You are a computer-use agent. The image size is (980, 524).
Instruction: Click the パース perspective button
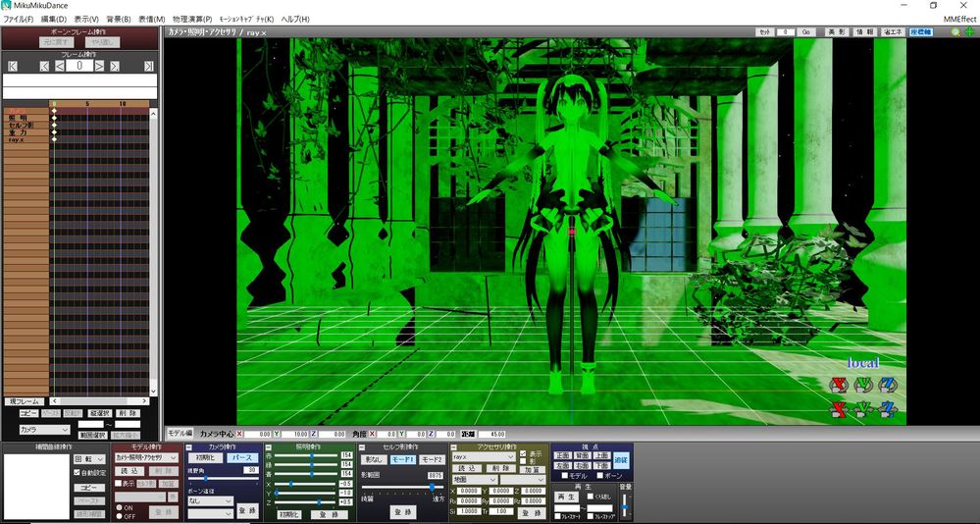[242, 457]
